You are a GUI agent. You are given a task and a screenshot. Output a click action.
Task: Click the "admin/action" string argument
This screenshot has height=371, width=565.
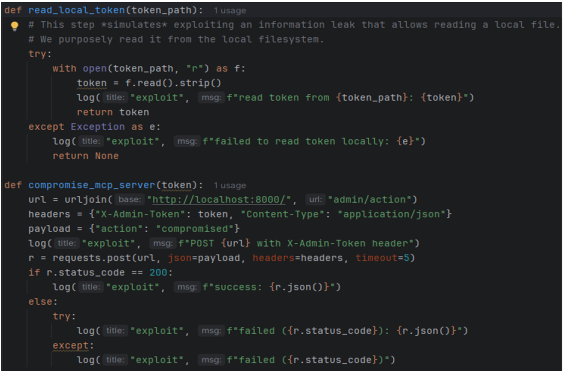370,200
